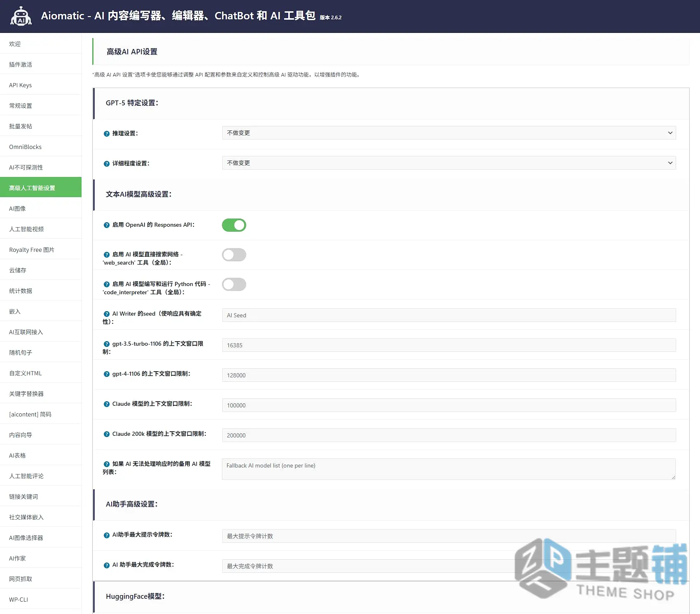This screenshot has height=614, width=700.
Task: Click the 128000 gpt-4-1106 limit field
Action: 449,375
